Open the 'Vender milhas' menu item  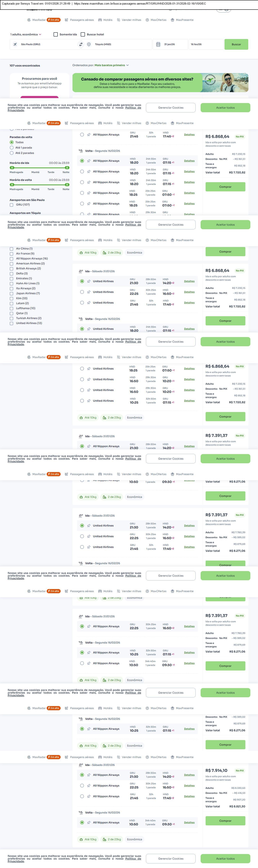click(x=131, y=20)
